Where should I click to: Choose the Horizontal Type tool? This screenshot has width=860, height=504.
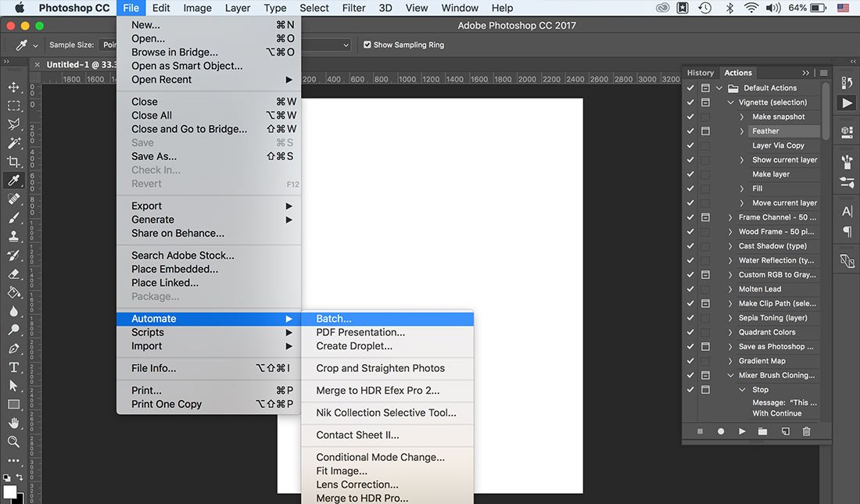pos(13,367)
